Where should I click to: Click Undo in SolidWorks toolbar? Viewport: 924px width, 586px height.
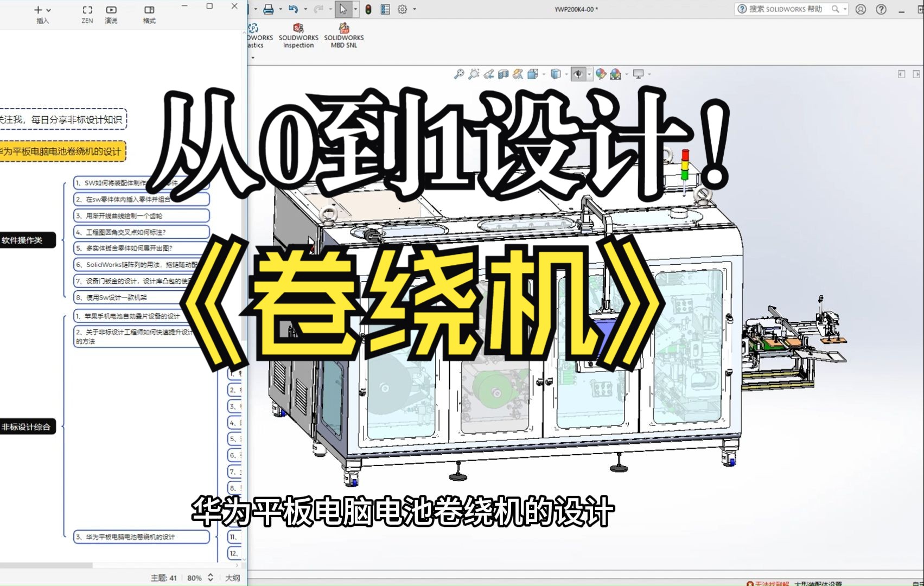click(294, 9)
